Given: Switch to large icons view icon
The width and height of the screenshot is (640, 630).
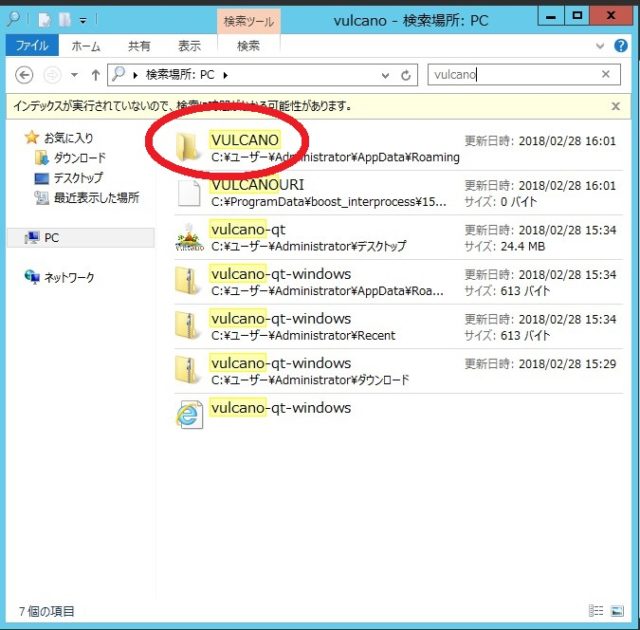Looking at the screenshot, I should tap(617, 611).
